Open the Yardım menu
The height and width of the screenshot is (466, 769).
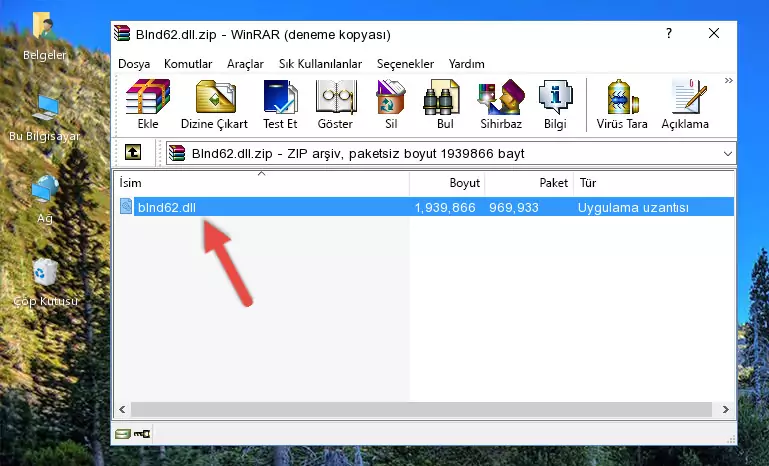[466, 64]
